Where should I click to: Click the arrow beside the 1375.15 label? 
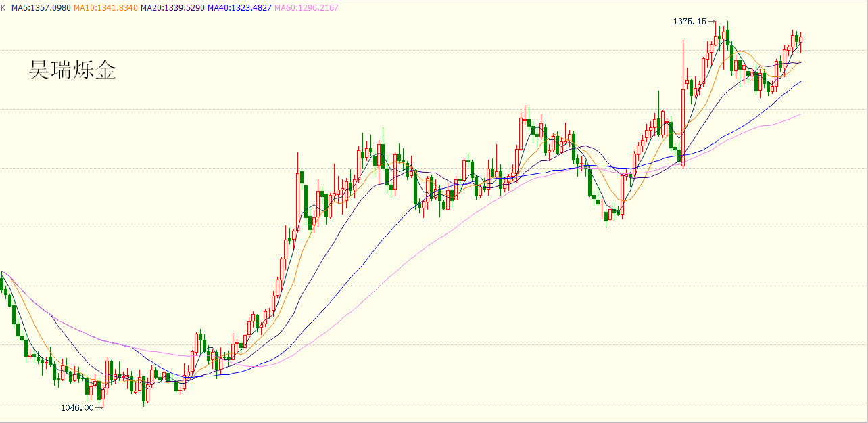point(711,22)
